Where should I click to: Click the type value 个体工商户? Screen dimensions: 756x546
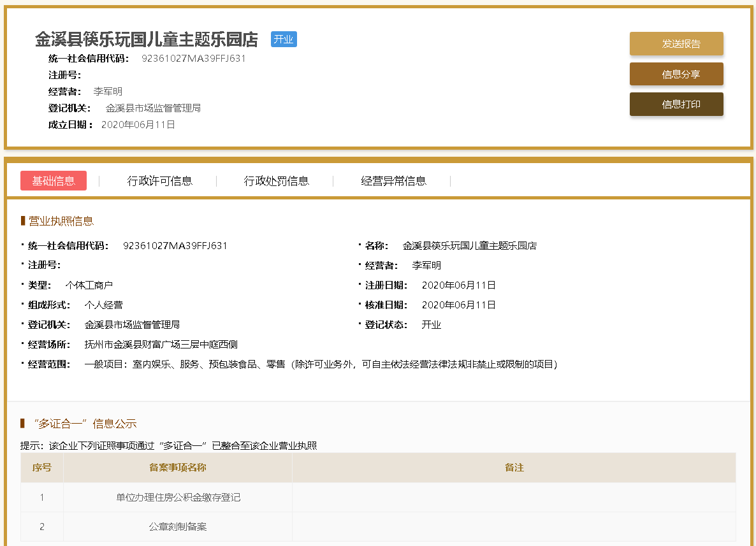click(89, 285)
